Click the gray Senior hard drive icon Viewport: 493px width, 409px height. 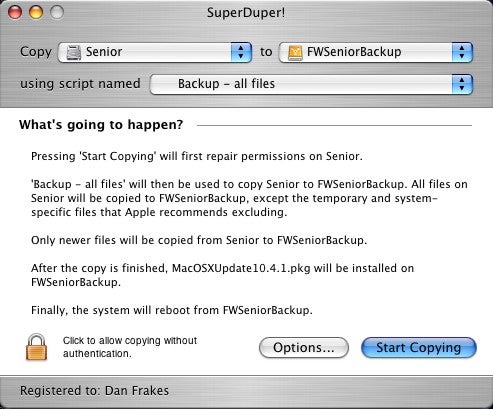click(73, 52)
